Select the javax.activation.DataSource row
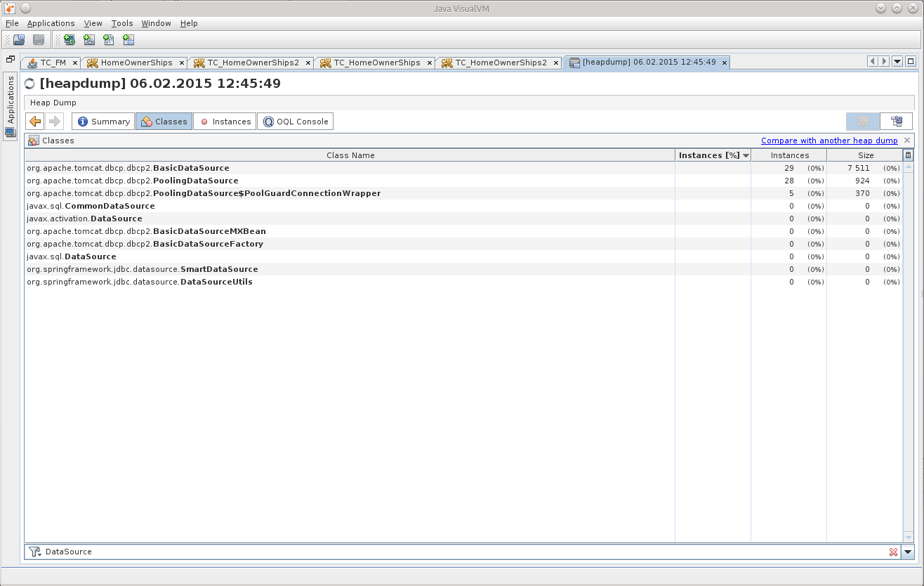The width and height of the screenshot is (924, 586). [463, 219]
